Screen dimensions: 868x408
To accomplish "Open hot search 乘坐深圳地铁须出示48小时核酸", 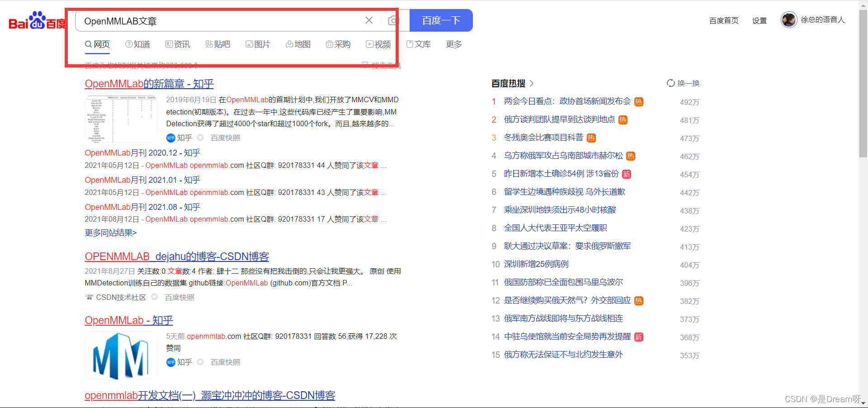I will tap(560, 210).
